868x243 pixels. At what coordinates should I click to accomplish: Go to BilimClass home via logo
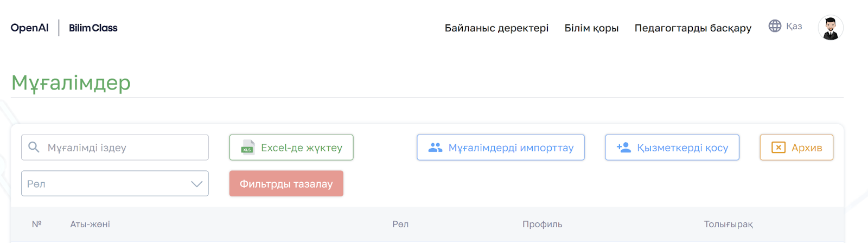click(x=93, y=28)
